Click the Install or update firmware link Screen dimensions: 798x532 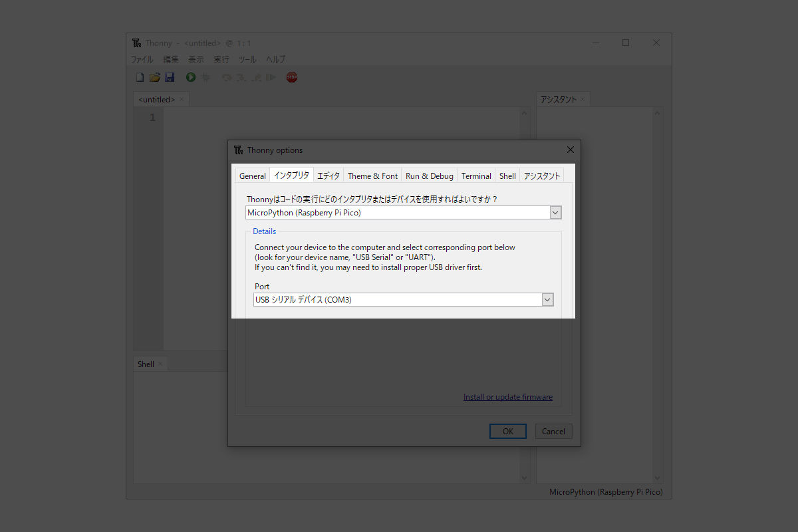tap(507, 397)
